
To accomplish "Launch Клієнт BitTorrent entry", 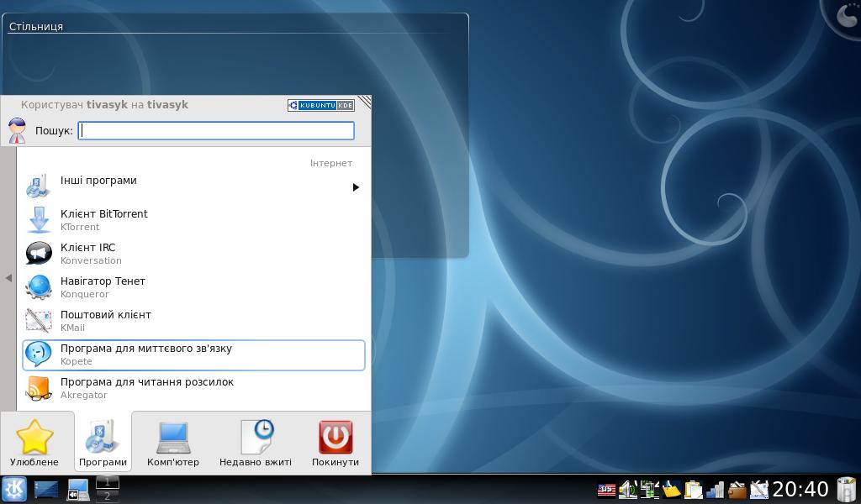I will click(193, 219).
